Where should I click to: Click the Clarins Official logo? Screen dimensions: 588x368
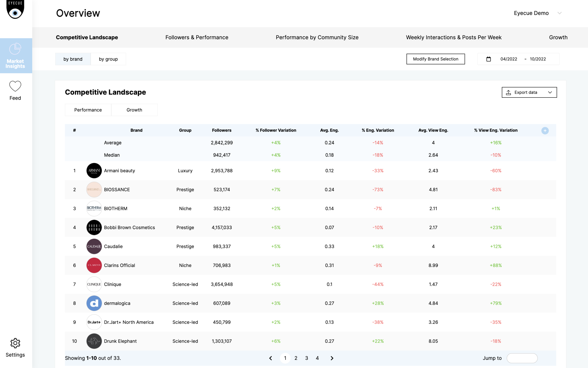coord(94,265)
